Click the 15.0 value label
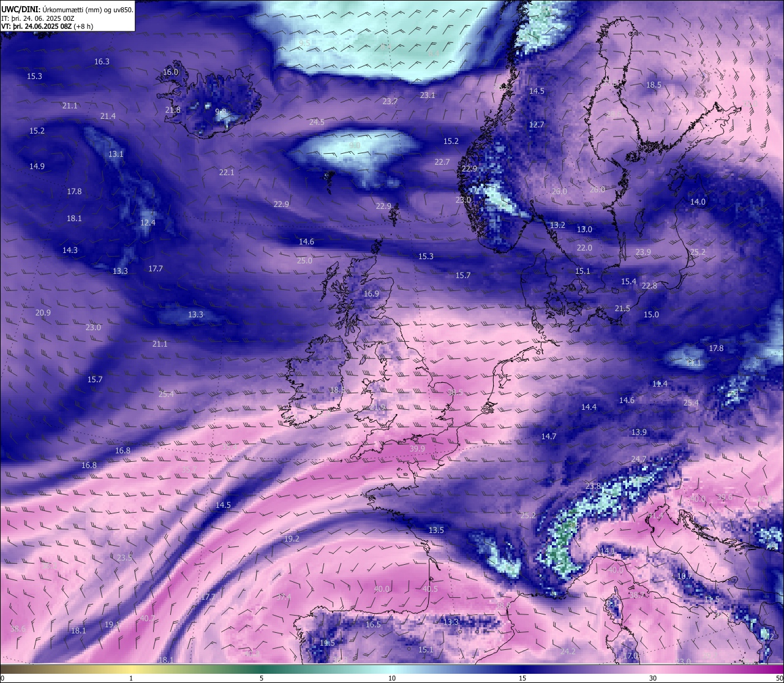Screen dimensions: 784x683 pos(651,314)
